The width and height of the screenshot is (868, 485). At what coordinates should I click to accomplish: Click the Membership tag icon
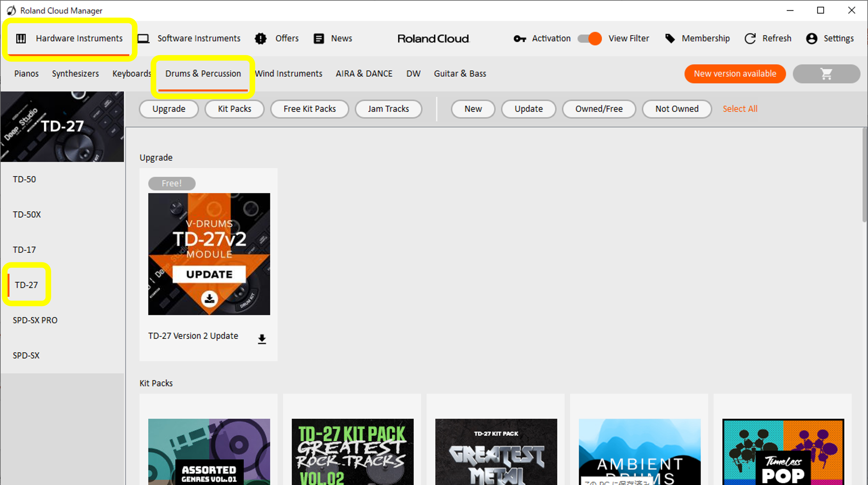[x=670, y=38]
